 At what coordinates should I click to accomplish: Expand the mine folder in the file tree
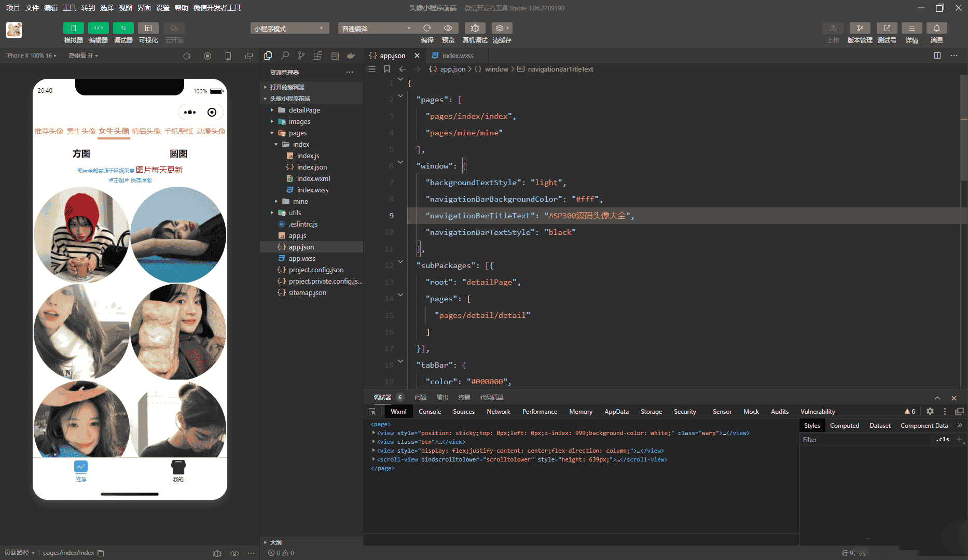(x=300, y=201)
